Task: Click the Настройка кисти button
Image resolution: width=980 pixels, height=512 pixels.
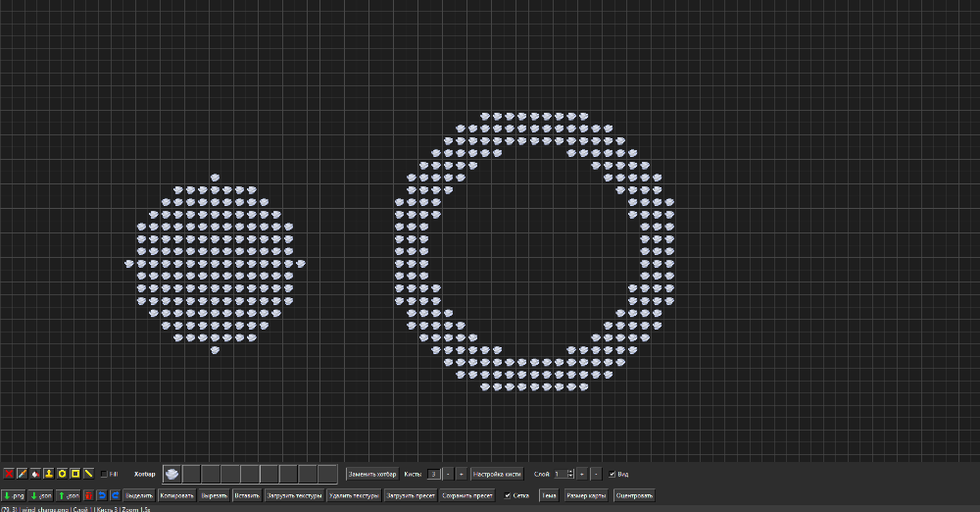Action: click(x=497, y=475)
